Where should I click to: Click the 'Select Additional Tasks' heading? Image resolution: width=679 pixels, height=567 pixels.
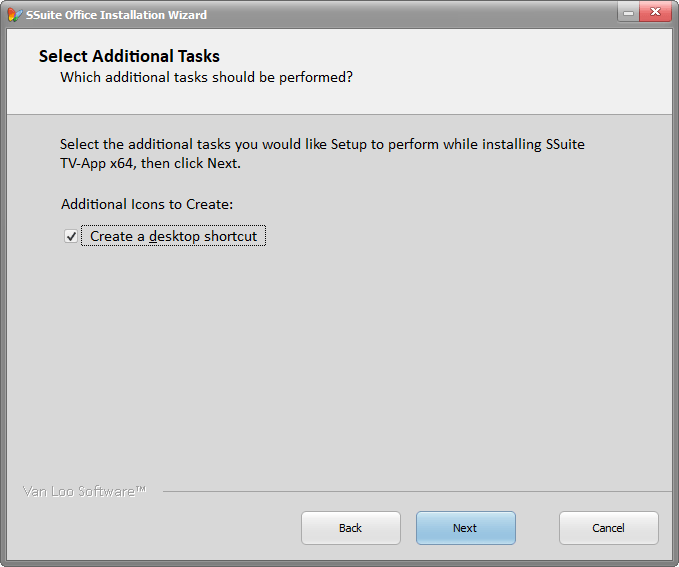tap(129, 56)
